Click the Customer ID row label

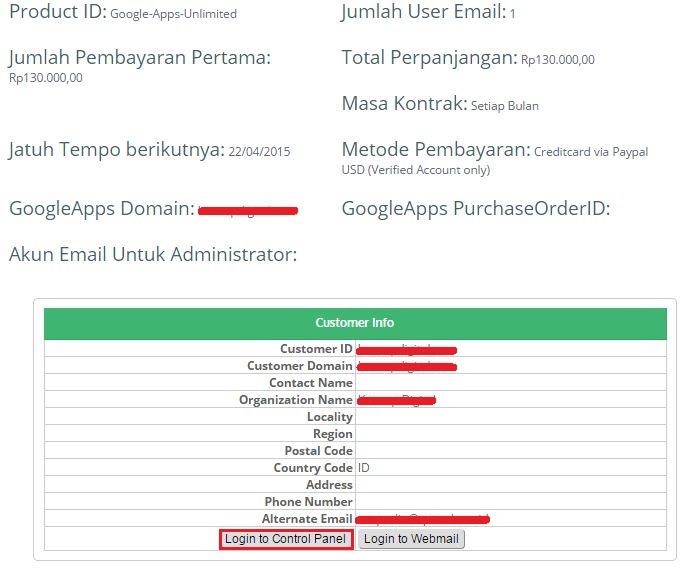coord(316,349)
